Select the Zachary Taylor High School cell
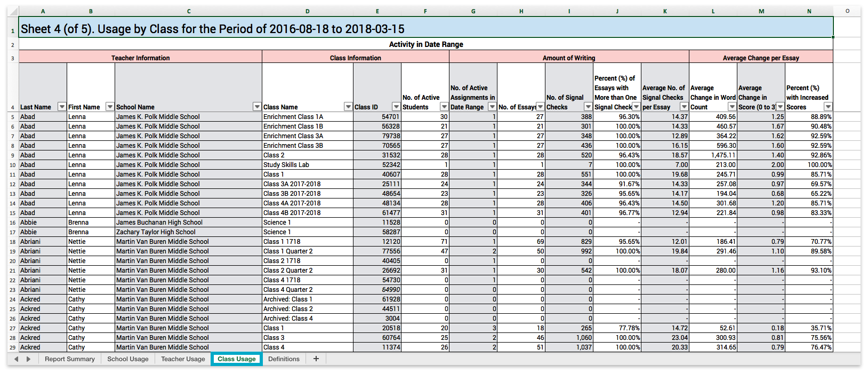868x373 pixels. [188, 232]
